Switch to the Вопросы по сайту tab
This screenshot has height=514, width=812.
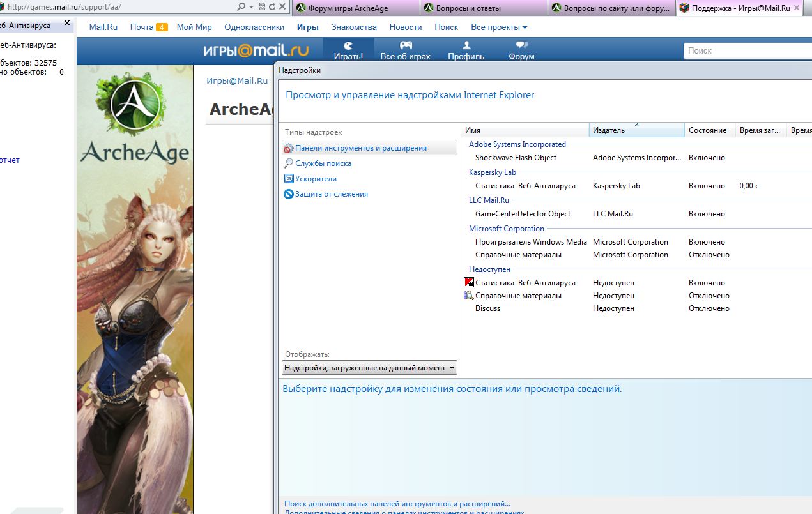(x=611, y=8)
